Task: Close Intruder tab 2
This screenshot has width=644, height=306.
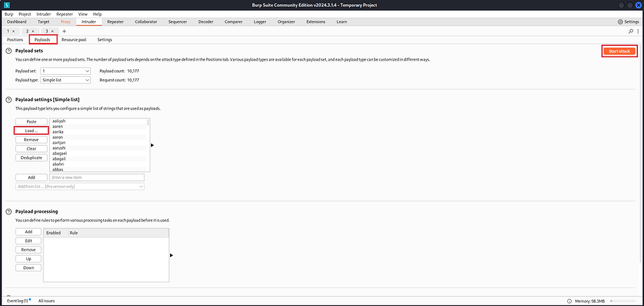Action: [33, 31]
